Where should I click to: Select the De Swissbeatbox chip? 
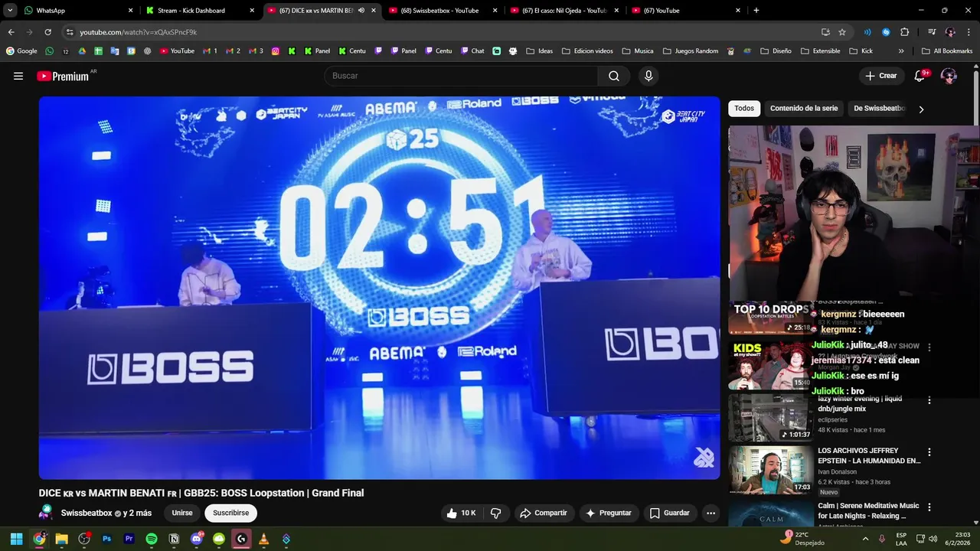(x=879, y=109)
